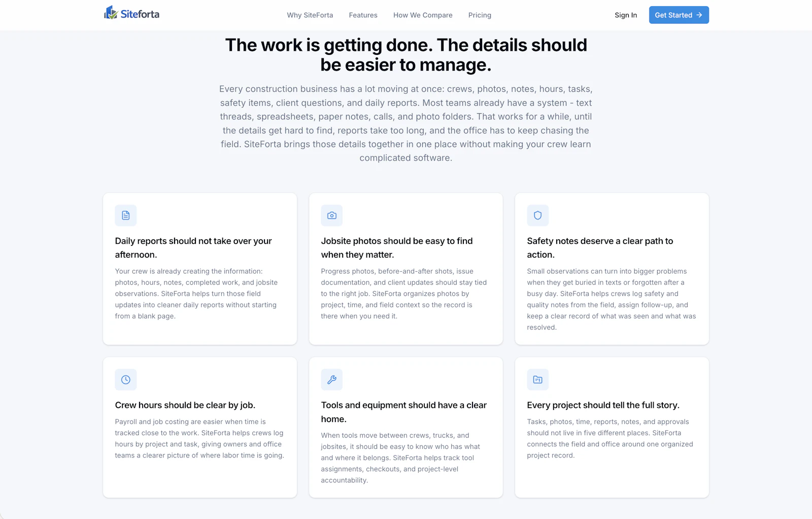812x519 pixels.
Task: Click the clock icon in Crew hours card
Action: tap(126, 379)
